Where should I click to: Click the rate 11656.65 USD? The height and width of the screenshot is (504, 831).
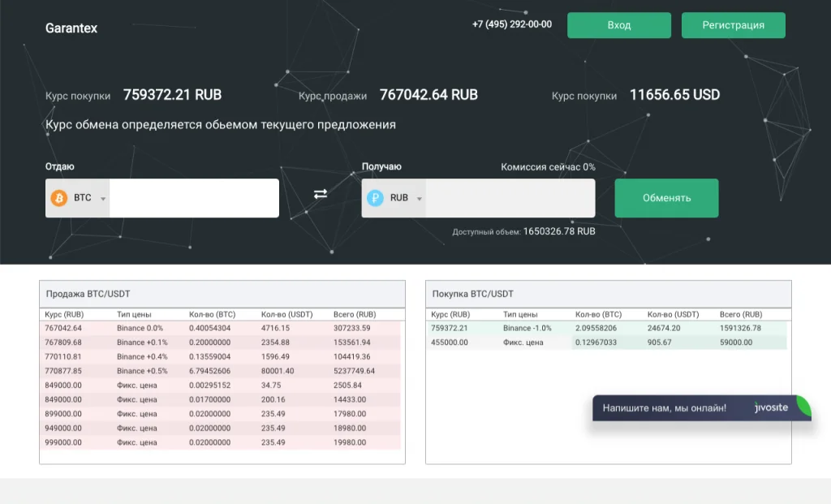coord(674,95)
